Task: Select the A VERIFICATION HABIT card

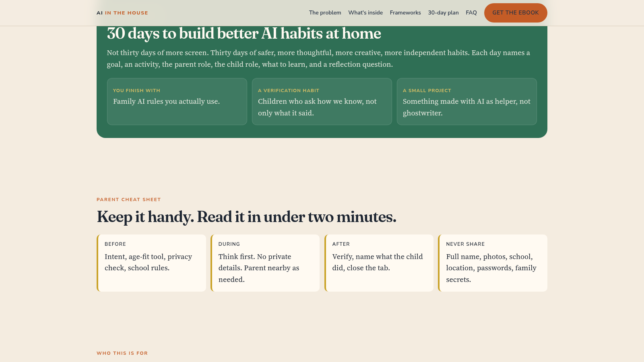Action: [x=322, y=101]
